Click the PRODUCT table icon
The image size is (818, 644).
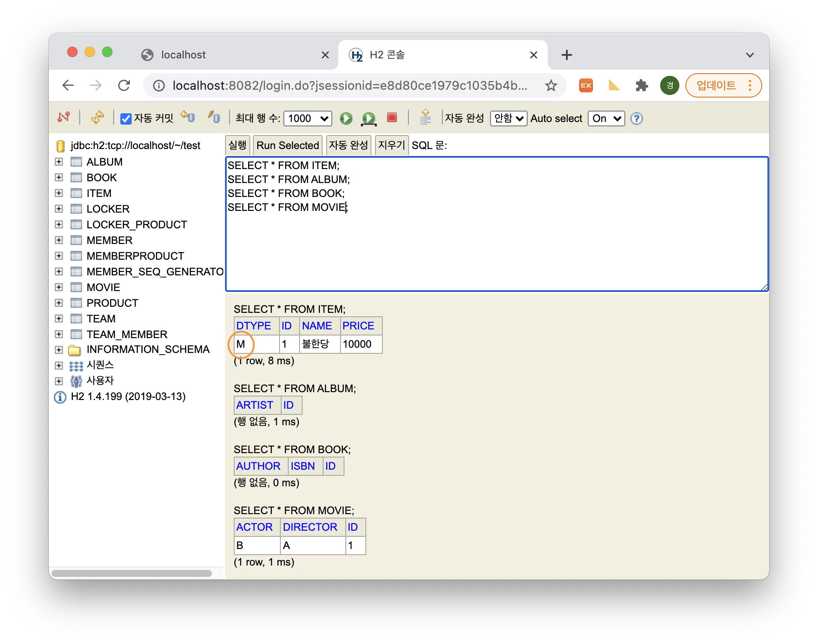76,303
